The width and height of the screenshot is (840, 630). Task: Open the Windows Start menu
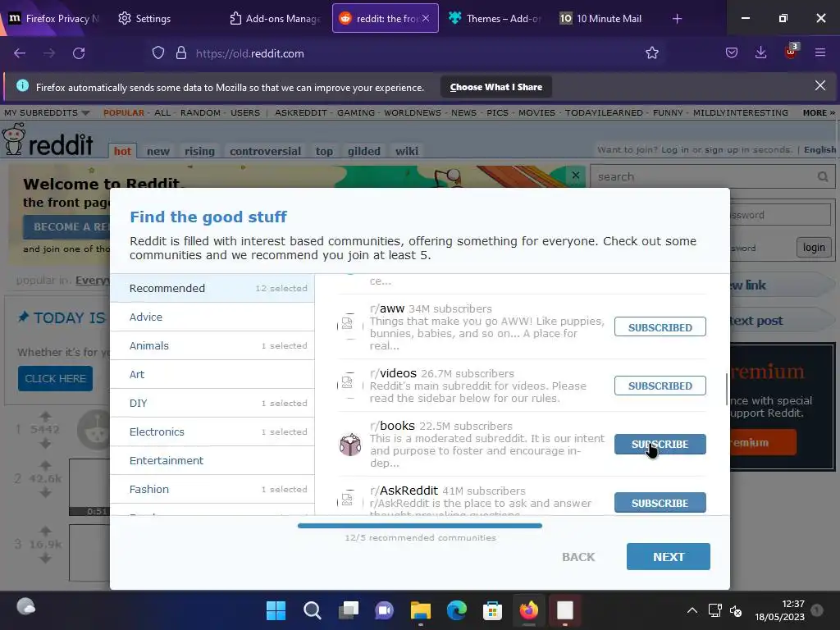[x=276, y=610]
